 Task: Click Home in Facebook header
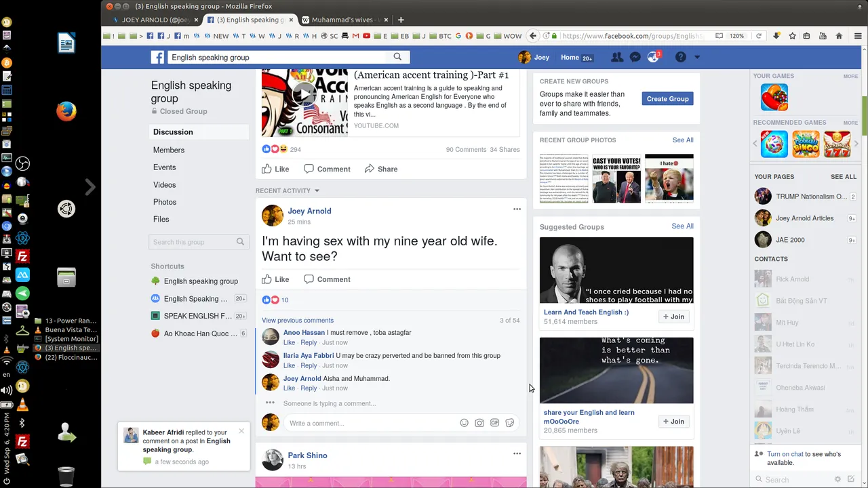[570, 58]
